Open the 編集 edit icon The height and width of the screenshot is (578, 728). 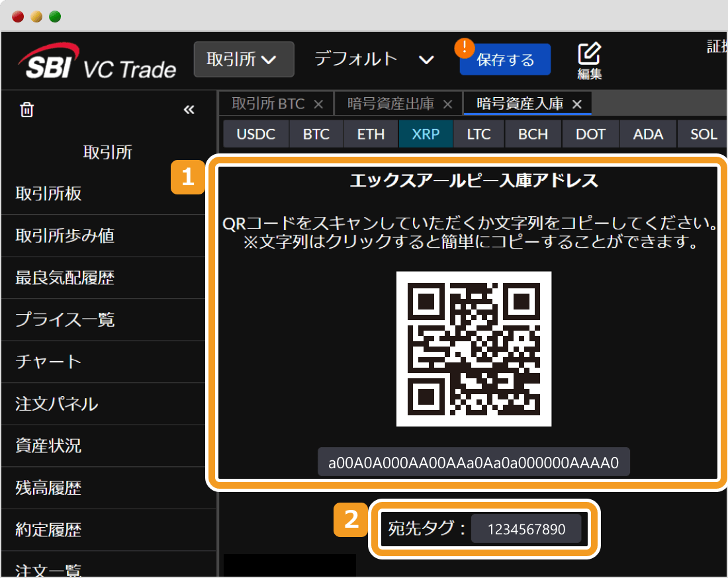click(590, 62)
